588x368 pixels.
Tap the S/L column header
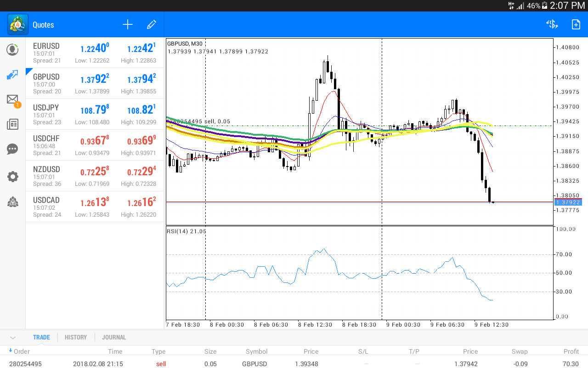363,351
